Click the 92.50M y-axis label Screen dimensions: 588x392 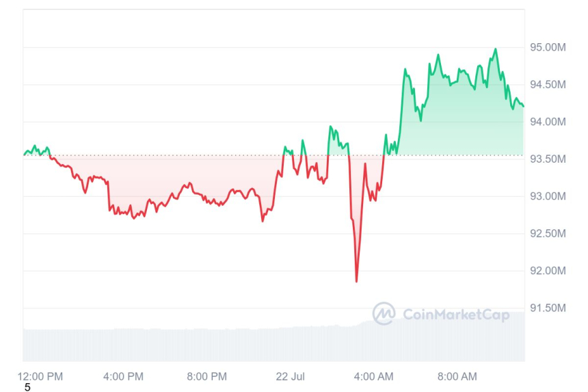(x=548, y=234)
